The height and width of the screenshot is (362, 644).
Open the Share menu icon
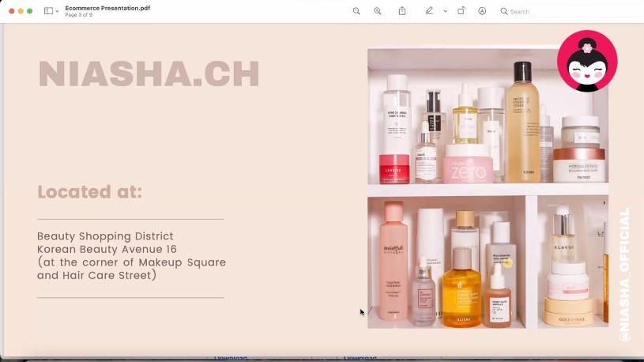[x=402, y=11]
